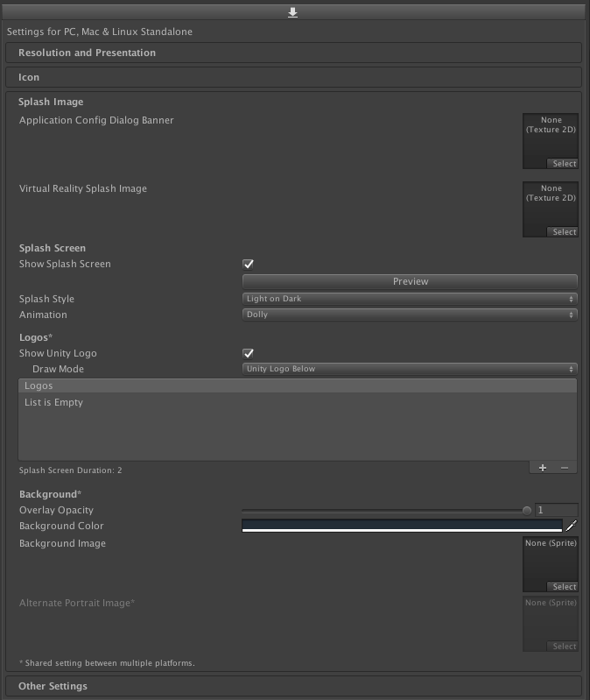
Task: Click the 'Overlay Opacity' label
Action: pyautogui.click(x=56, y=510)
